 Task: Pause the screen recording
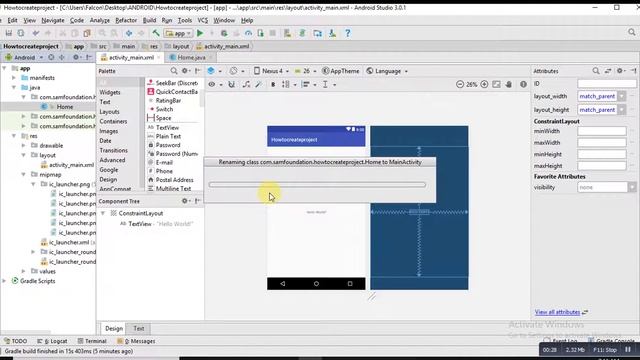click(628, 349)
